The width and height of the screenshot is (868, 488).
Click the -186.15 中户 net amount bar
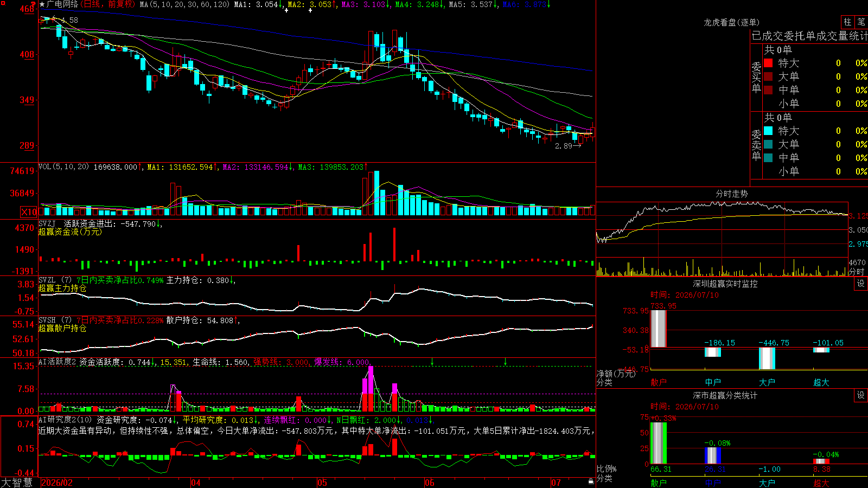tap(713, 352)
